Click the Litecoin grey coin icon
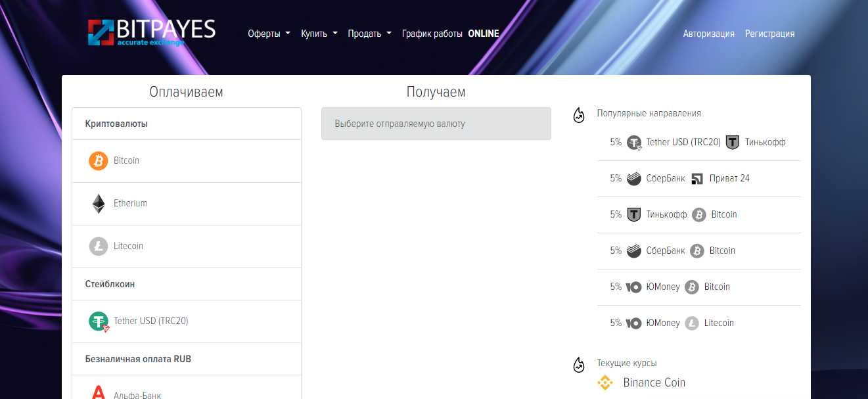 point(99,246)
